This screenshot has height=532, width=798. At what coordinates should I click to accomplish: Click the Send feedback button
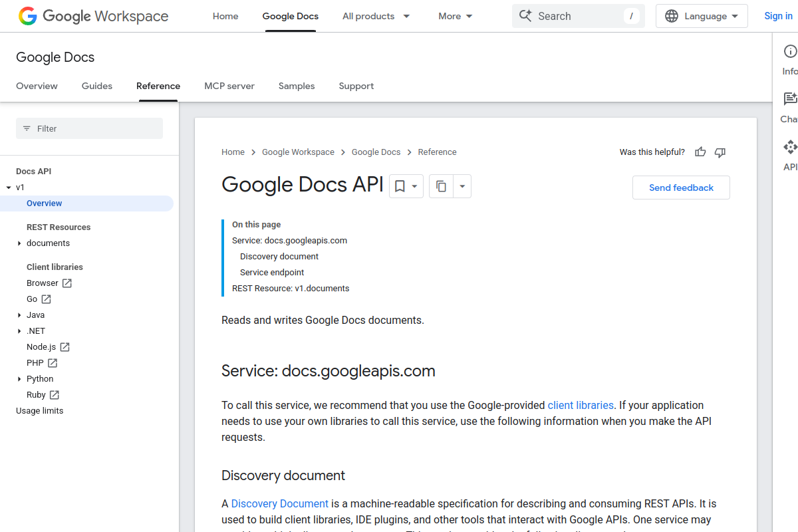(681, 188)
